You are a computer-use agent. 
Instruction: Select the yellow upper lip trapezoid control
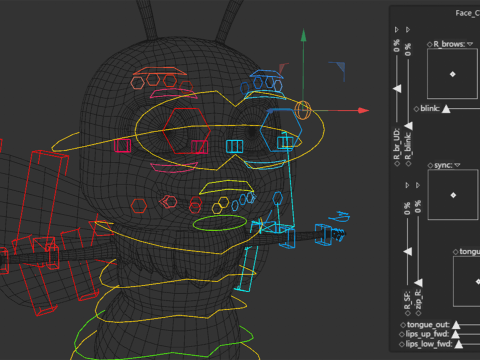(x=227, y=187)
